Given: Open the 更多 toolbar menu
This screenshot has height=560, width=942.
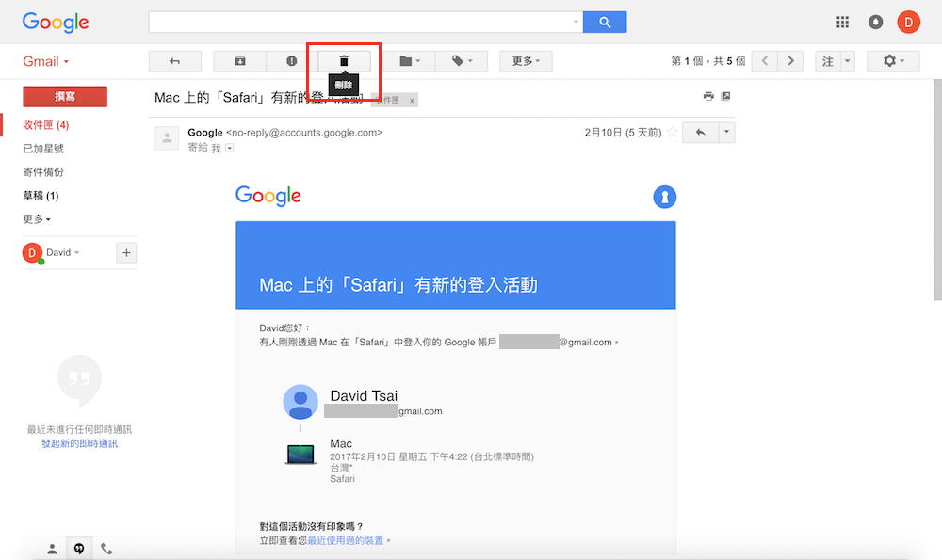Looking at the screenshot, I should point(526,61).
